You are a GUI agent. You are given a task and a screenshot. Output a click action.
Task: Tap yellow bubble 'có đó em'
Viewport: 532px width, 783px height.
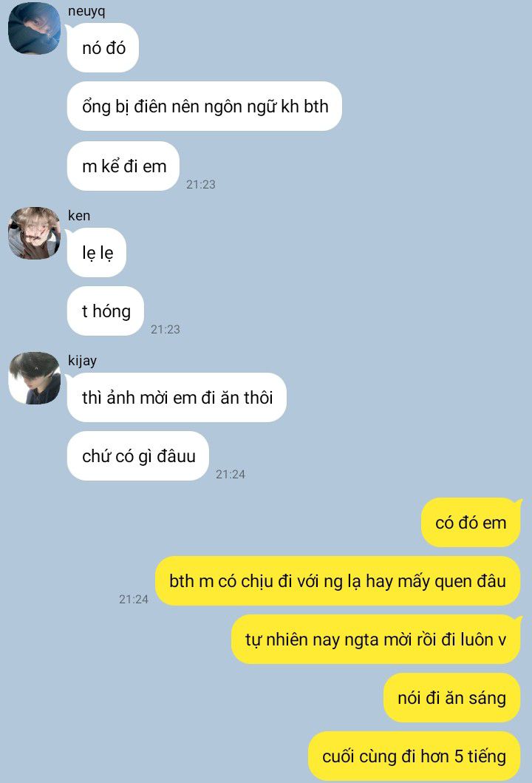(471, 522)
